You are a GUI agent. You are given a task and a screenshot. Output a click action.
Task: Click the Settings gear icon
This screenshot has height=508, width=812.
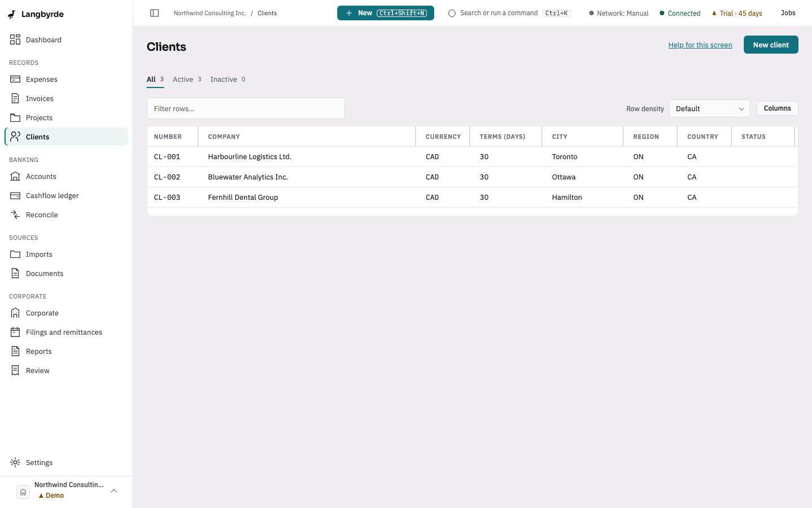(x=15, y=462)
